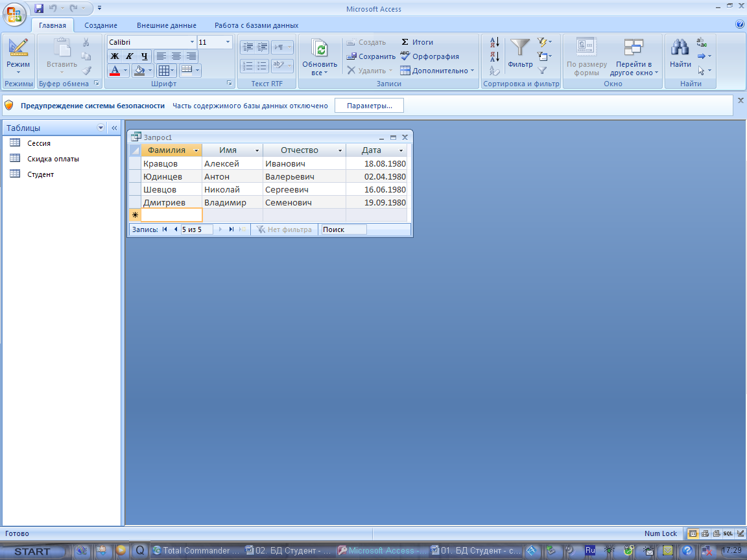The image size is (747, 560).
Task: Toggle underline Ч formatting
Action: tap(145, 56)
